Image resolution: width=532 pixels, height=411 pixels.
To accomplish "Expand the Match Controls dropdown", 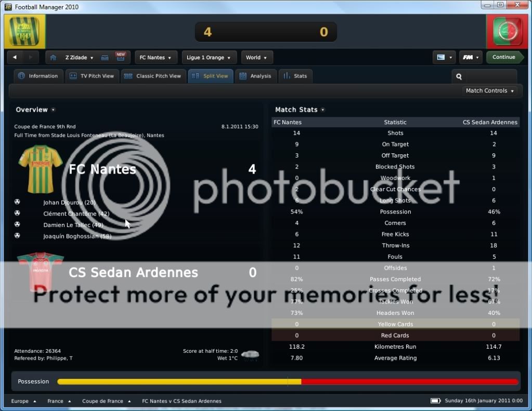I will [x=490, y=91].
